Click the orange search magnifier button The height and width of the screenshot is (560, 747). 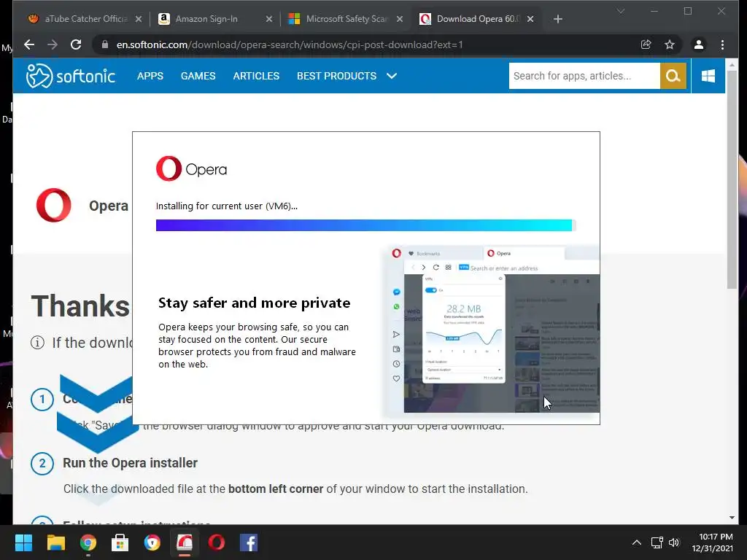click(x=673, y=76)
